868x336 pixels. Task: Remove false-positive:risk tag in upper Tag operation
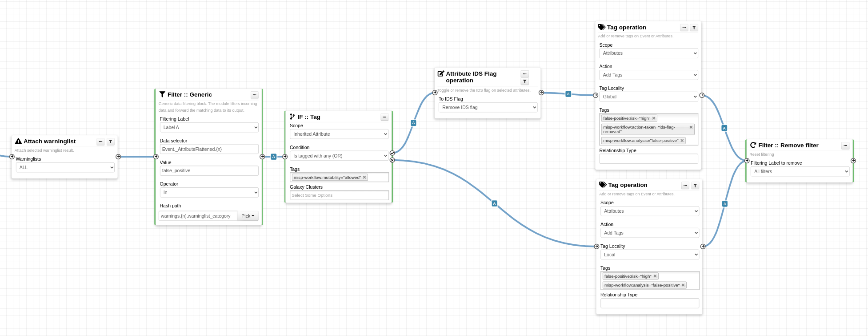point(654,118)
